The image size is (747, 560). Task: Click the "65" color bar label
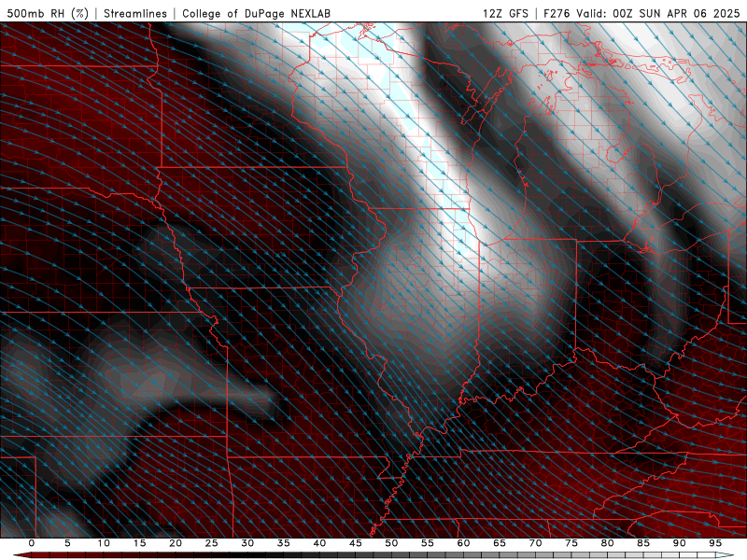click(x=500, y=543)
